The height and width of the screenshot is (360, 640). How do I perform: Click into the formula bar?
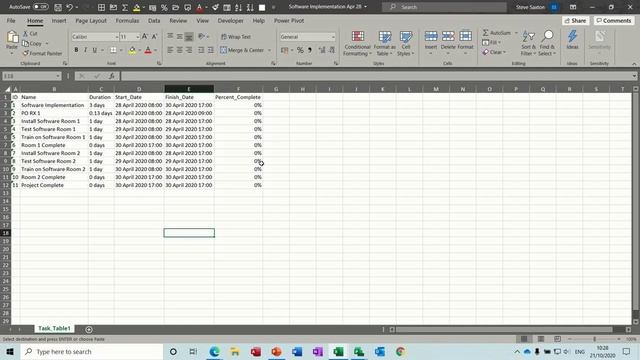(x=376, y=76)
